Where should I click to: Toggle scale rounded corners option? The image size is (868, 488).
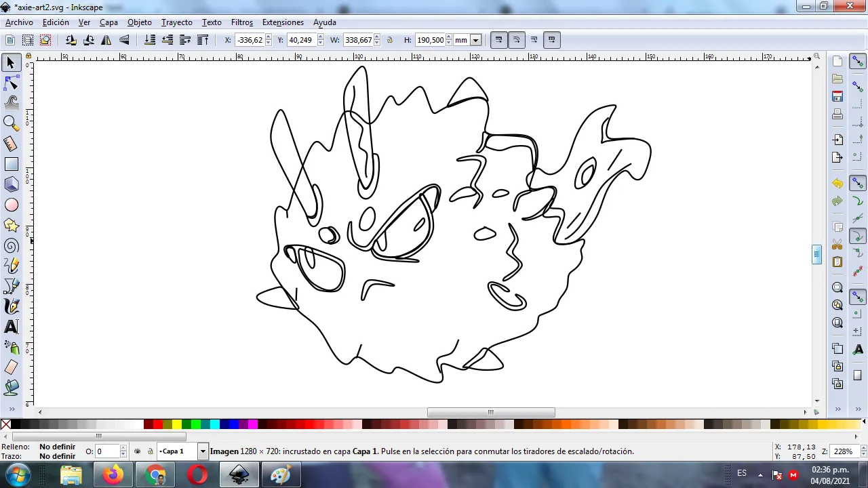click(x=516, y=40)
